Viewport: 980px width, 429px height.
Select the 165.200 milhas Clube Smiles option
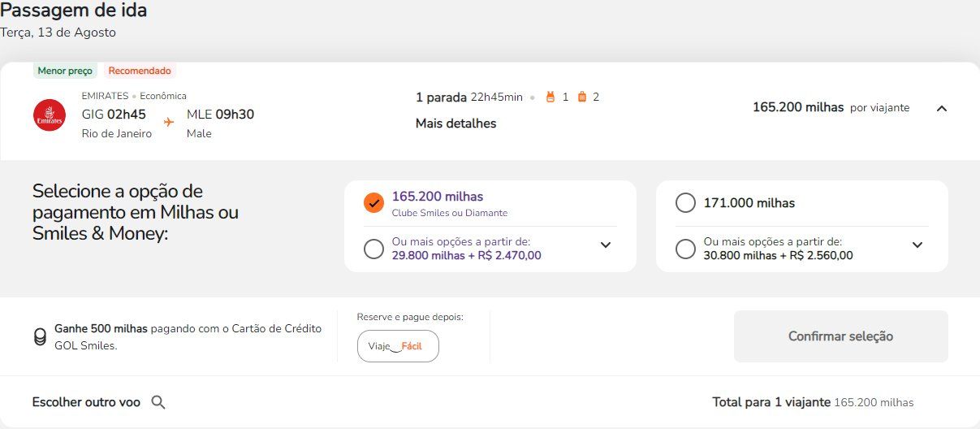click(x=373, y=203)
